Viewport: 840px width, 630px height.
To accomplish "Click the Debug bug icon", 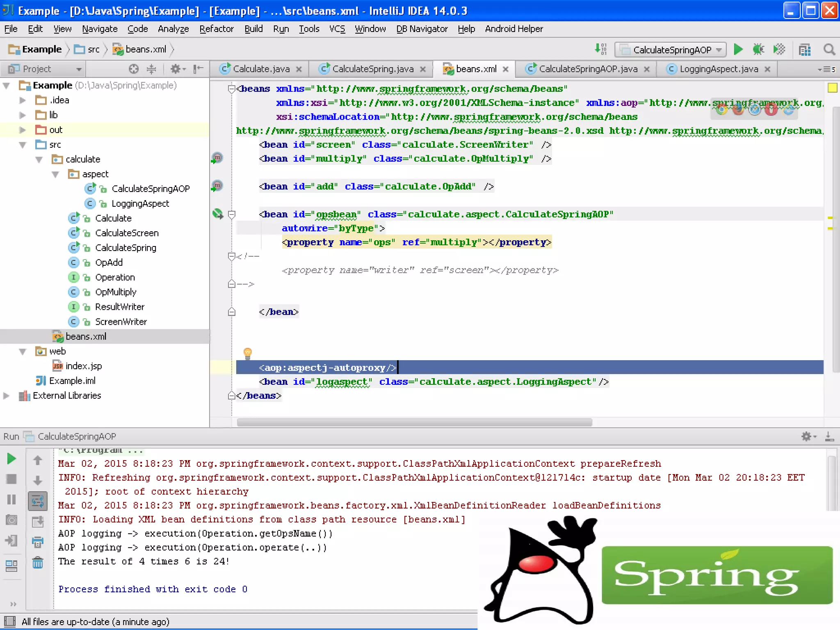I will tap(758, 50).
